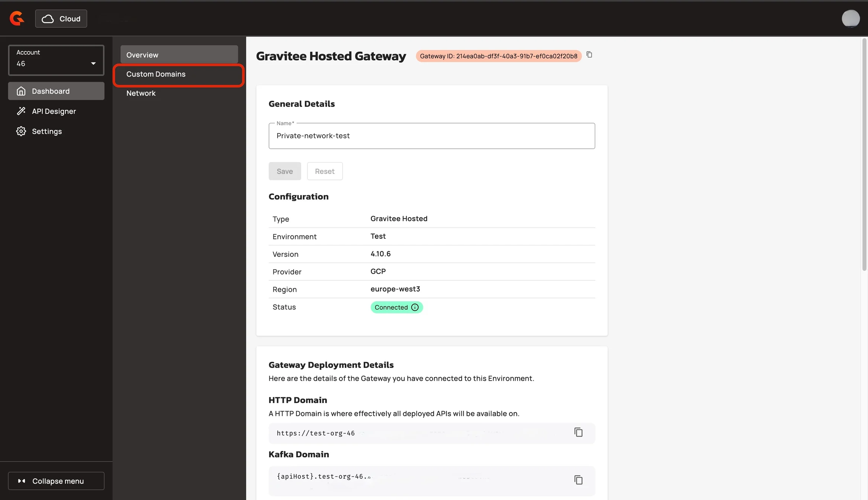Click the Reset button
This screenshot has width=868, height=500.
click(324, 171)
